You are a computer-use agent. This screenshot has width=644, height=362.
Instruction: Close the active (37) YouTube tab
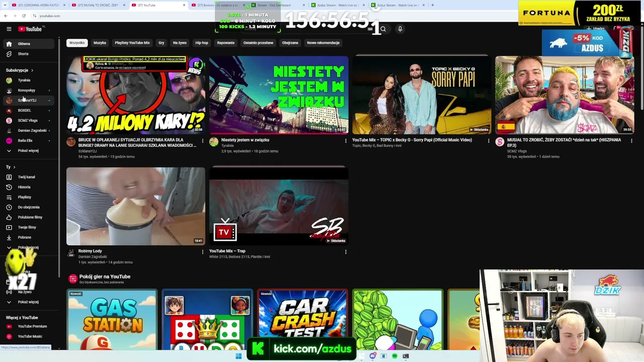pos(184,5)
